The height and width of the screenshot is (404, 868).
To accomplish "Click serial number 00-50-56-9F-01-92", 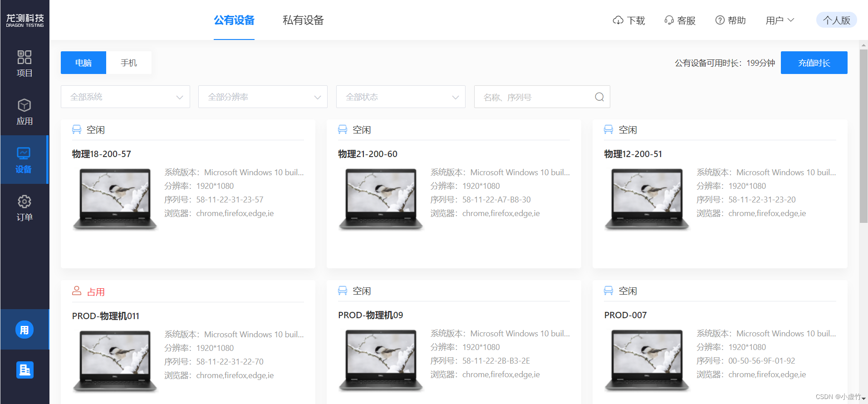I will point(761,361).
